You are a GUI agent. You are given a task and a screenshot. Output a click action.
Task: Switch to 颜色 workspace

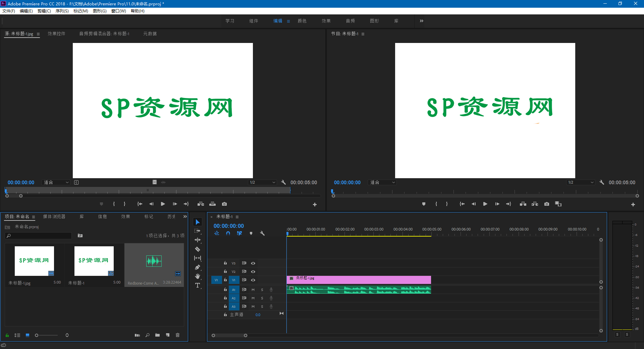(302, 21)
